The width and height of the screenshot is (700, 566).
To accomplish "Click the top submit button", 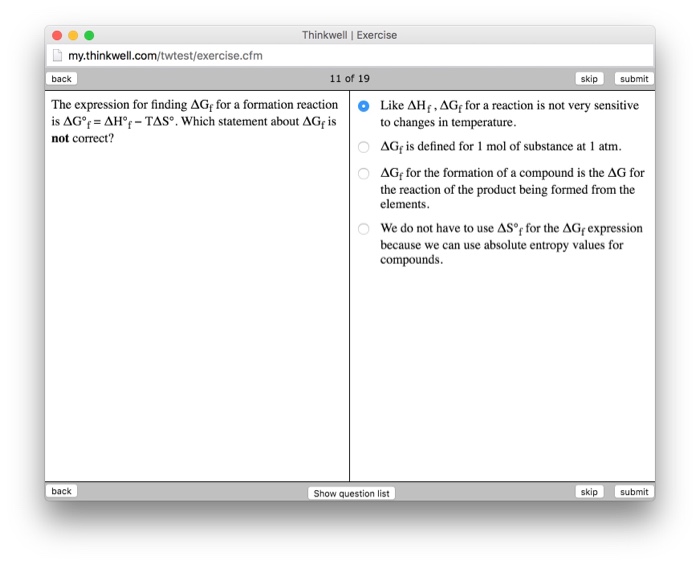I will click(634, 79).
